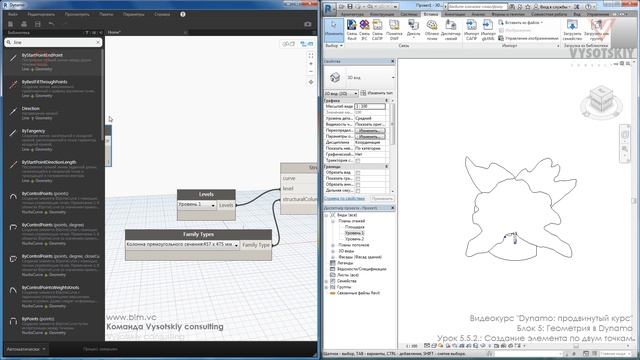Expand the Выбор panel dropdown in Revit ribbon
Screen dimensions: 640x360
334,46
